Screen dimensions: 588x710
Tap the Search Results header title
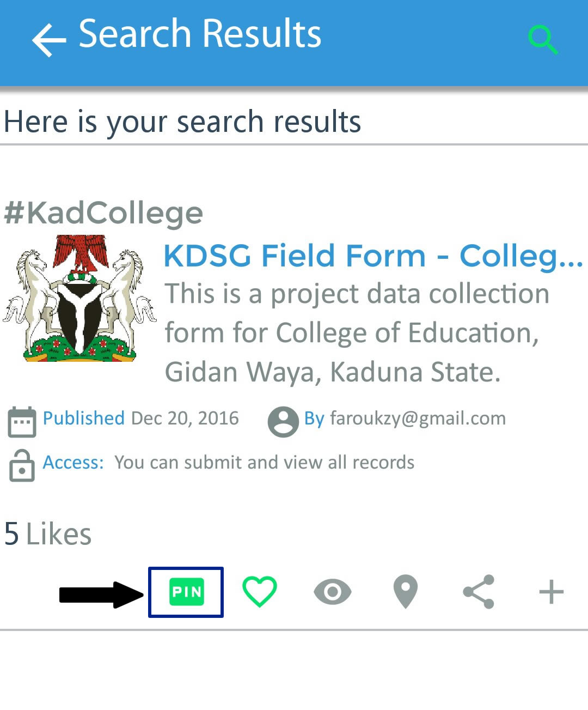click(200, 34)
